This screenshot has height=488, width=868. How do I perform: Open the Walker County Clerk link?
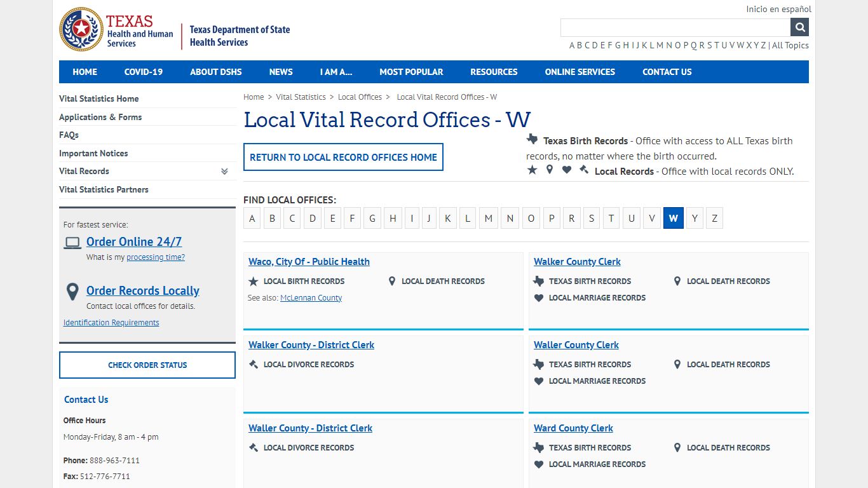coord(577,262)
